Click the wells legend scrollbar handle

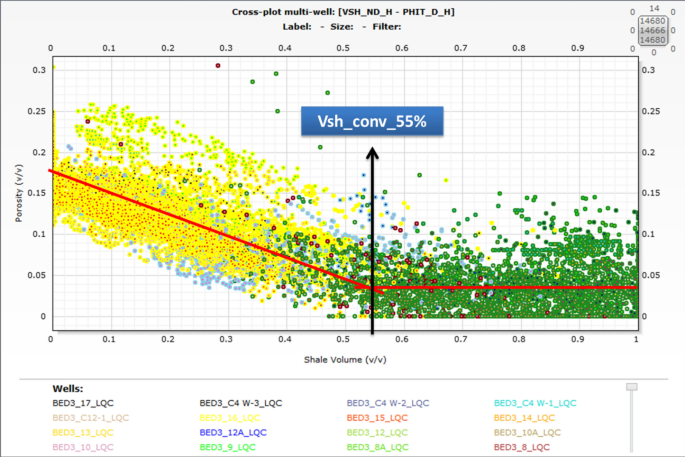coord(632,387)
